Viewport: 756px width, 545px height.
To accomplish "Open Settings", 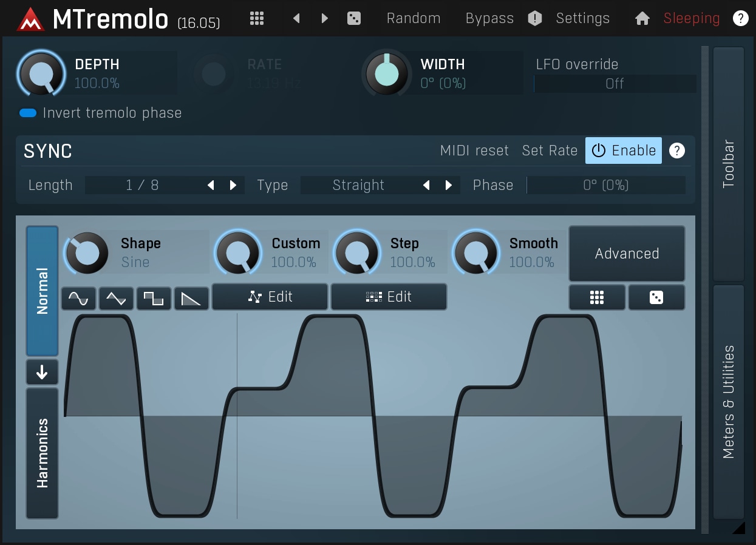I will point(583,18).
